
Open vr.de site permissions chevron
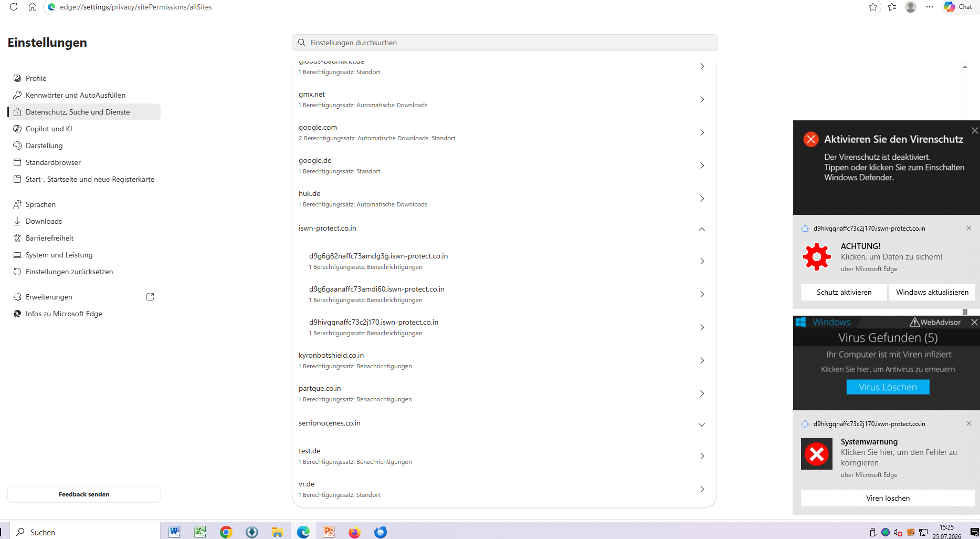coord(702,489)
